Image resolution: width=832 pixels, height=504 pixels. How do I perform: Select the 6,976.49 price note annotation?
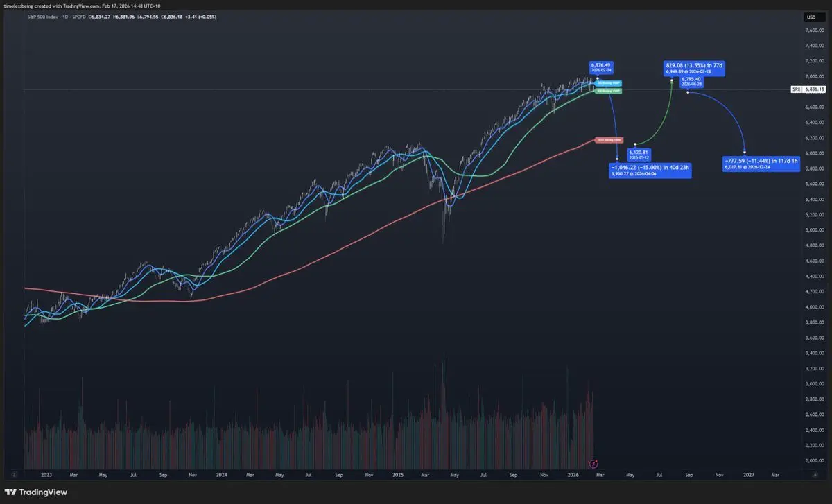tap(600, 67)
